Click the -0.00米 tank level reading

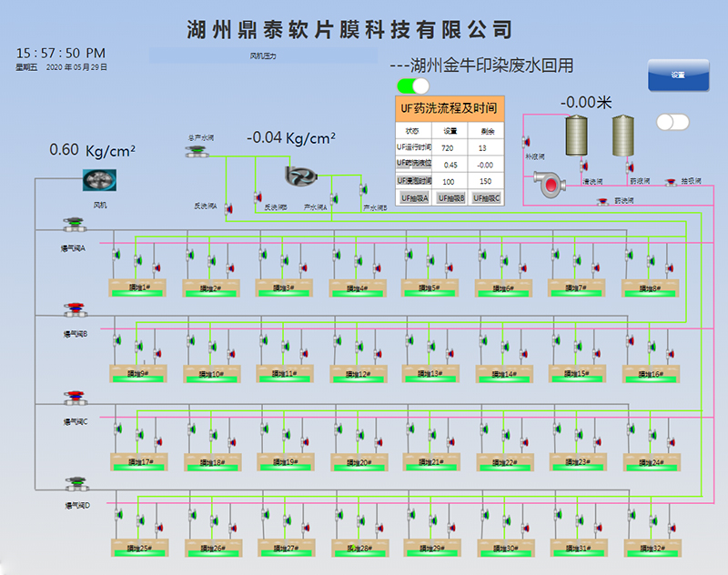(x=586, y=102)
